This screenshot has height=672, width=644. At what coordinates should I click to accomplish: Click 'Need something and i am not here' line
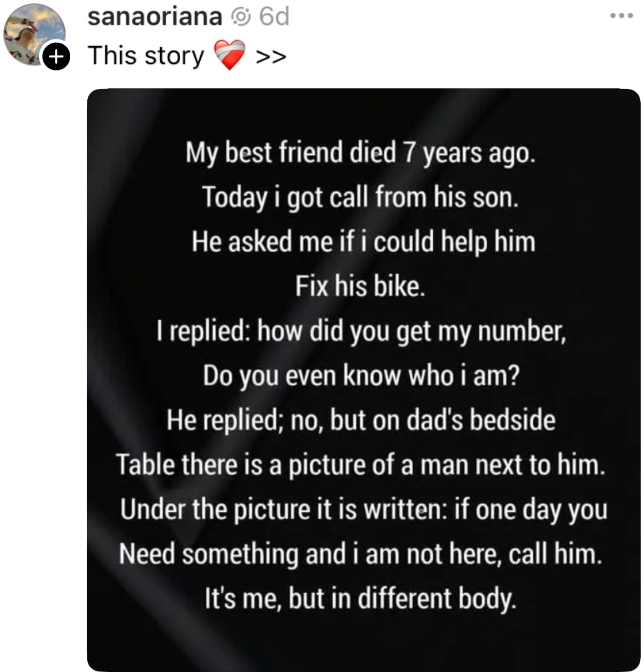pos(360,555)
